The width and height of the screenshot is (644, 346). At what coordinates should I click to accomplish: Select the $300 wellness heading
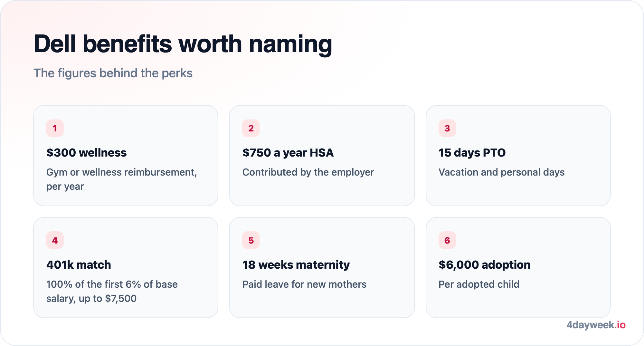tap(86, 153)
